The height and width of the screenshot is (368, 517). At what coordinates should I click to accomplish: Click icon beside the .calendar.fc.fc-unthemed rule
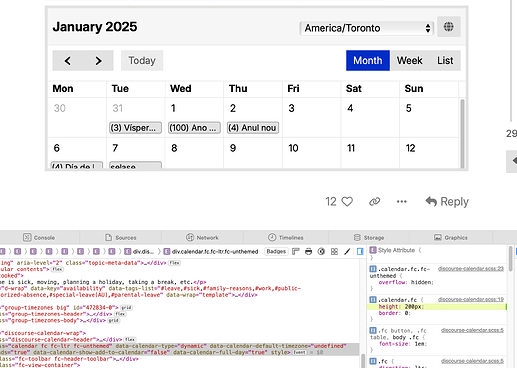pyautogui.click(x=373, y=269)
